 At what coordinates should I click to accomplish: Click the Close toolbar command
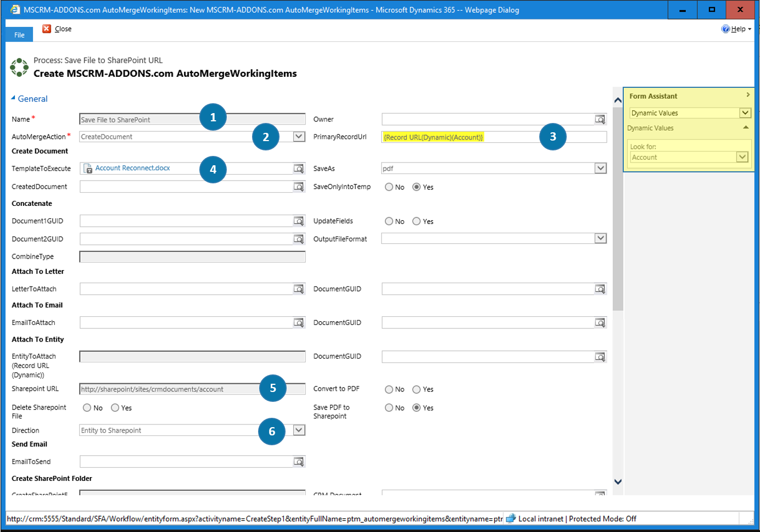point(58,29)
